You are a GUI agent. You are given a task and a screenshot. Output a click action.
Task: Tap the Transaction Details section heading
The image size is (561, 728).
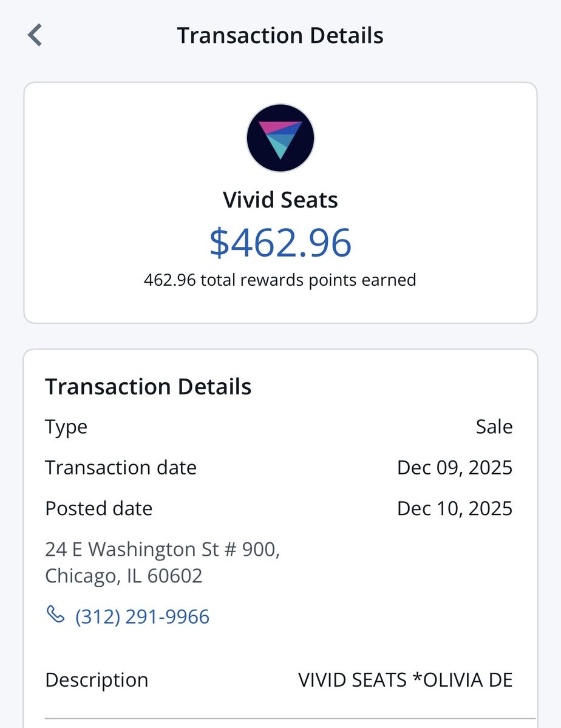point(148,386)
